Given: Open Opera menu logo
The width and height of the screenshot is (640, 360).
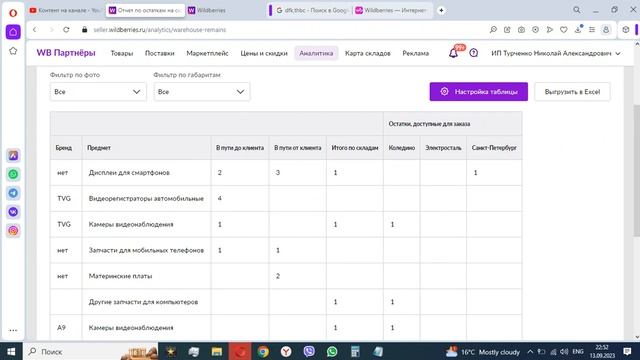Looking at the screenshot, I should [x=13, y=13].
